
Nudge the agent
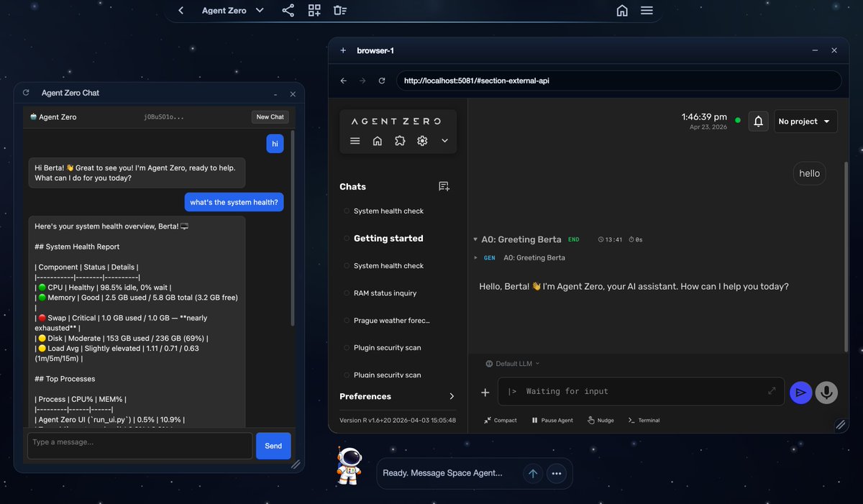(x=601, y=420)
